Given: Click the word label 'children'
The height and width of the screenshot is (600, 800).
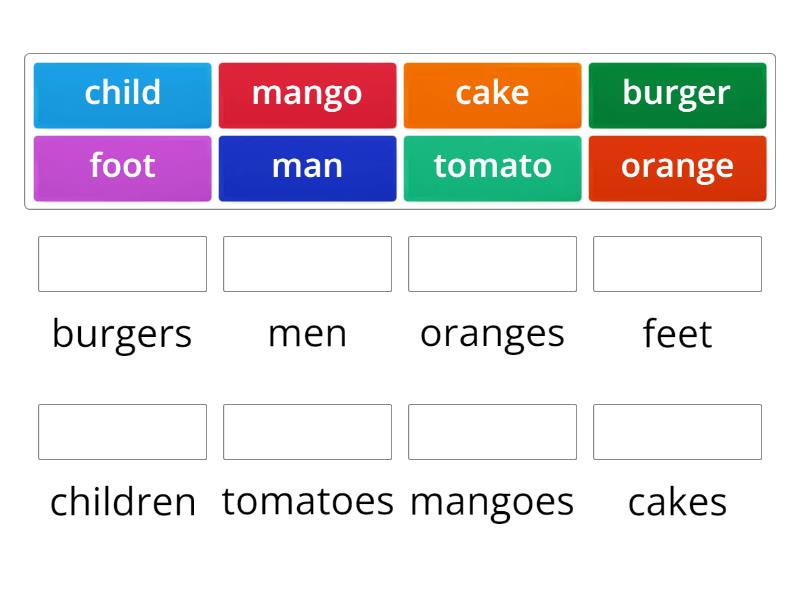Looking at the screenshot, I should 122,501.
